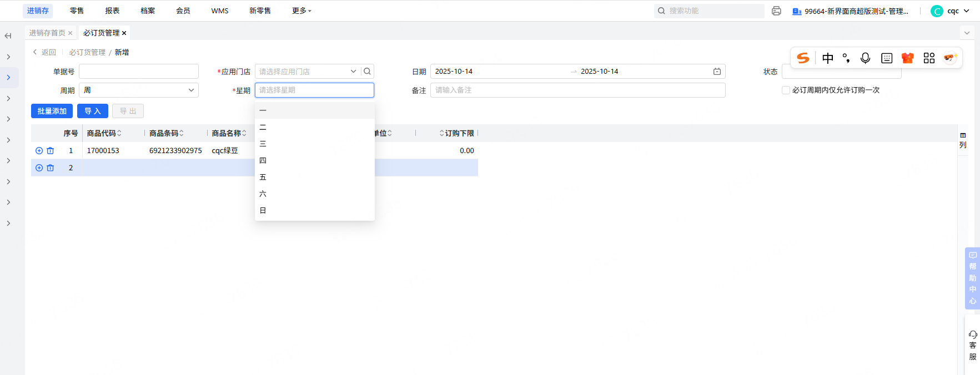This screenshot has height=375, width=980.
Task: Open column settings 列 icon at right
Action: tap(963, 140)
